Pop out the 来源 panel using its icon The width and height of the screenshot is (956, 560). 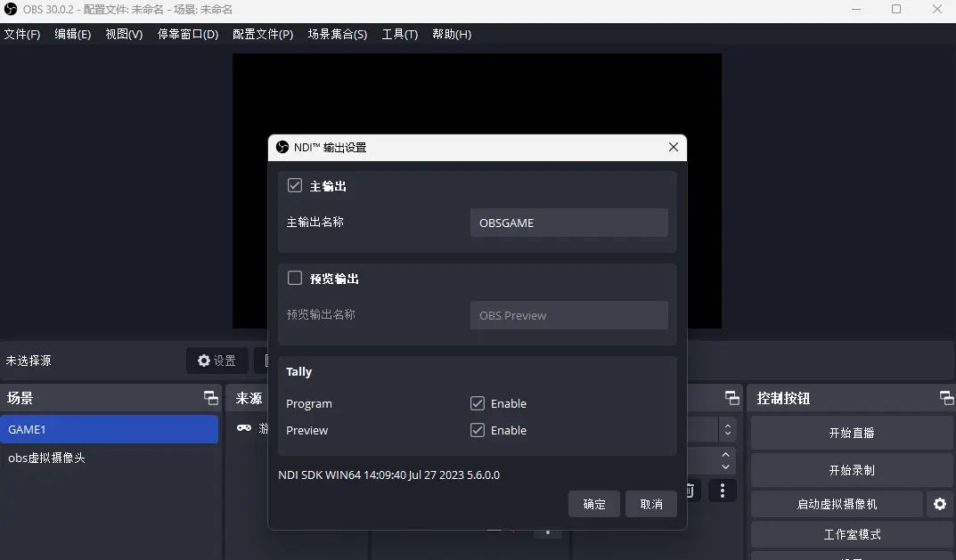[731, 398]
